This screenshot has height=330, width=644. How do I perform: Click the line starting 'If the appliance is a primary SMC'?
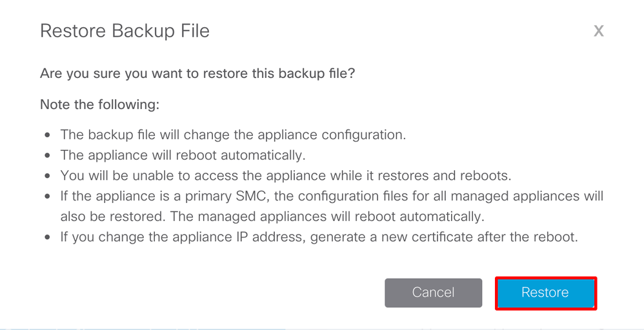[x=332, y=196]
